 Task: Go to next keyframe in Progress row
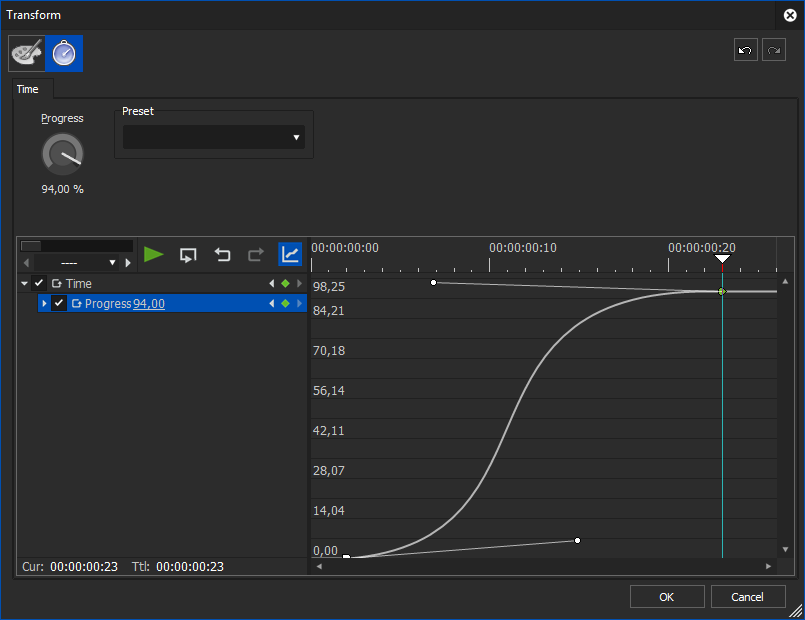tap(299, 303)
